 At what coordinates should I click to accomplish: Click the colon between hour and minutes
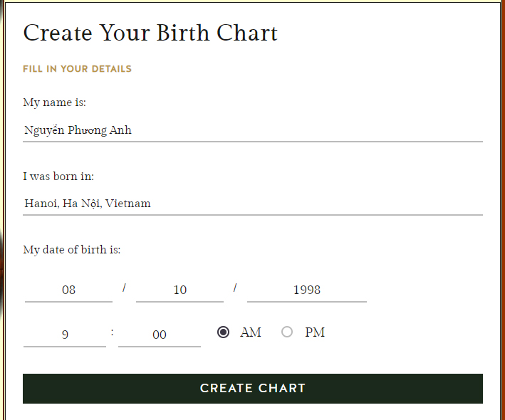click(113, 332)
